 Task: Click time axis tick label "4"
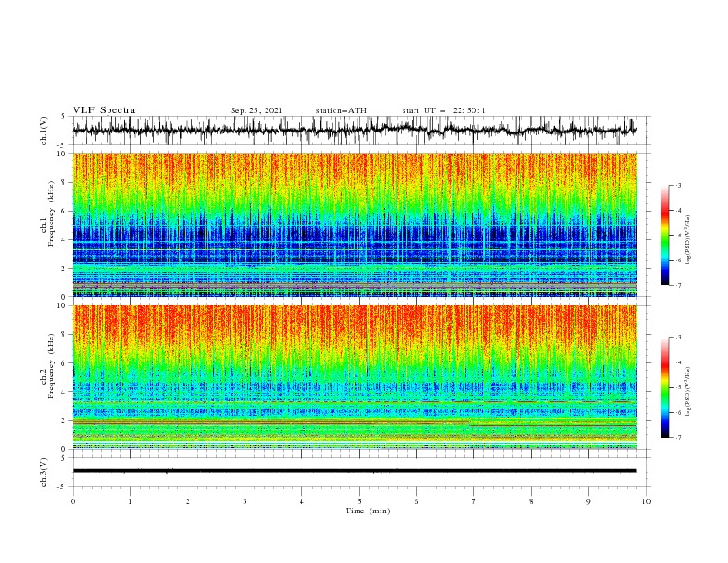301,501
